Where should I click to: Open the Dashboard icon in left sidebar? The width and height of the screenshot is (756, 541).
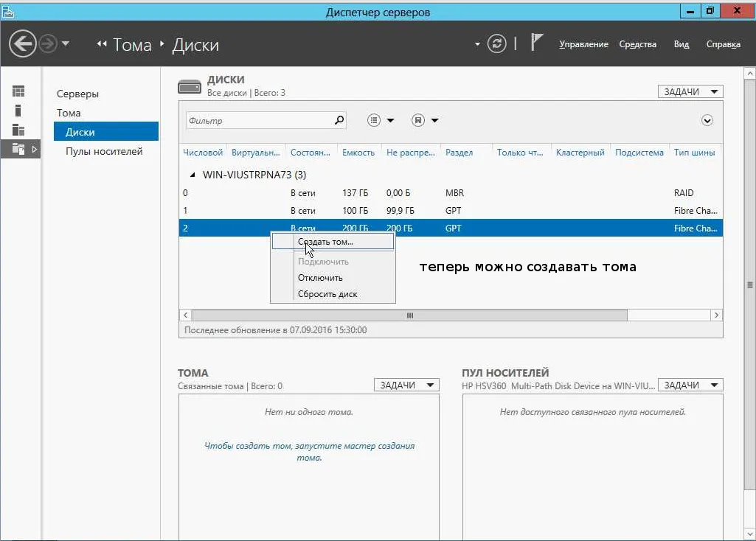18,91
